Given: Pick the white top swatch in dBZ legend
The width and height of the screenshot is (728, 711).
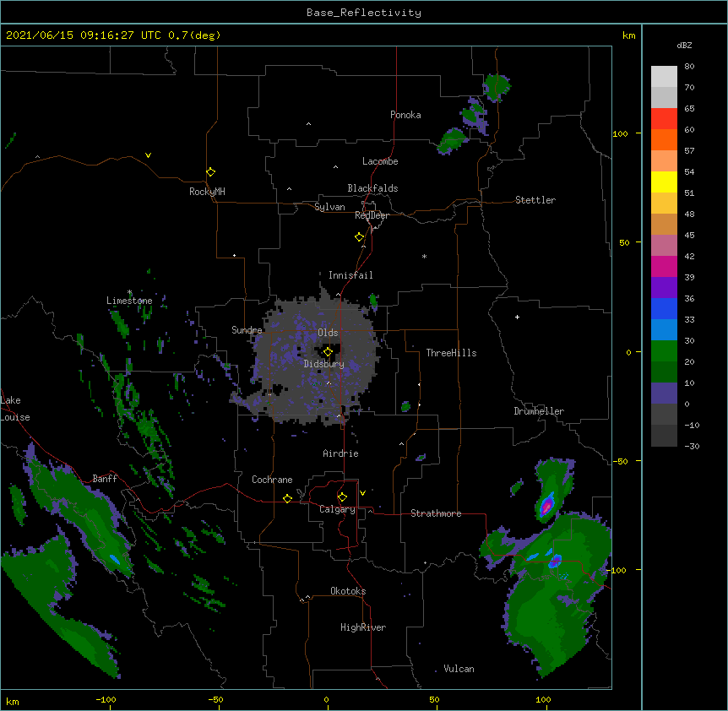Looking at the screenshot, I should [x=664, y=76].
